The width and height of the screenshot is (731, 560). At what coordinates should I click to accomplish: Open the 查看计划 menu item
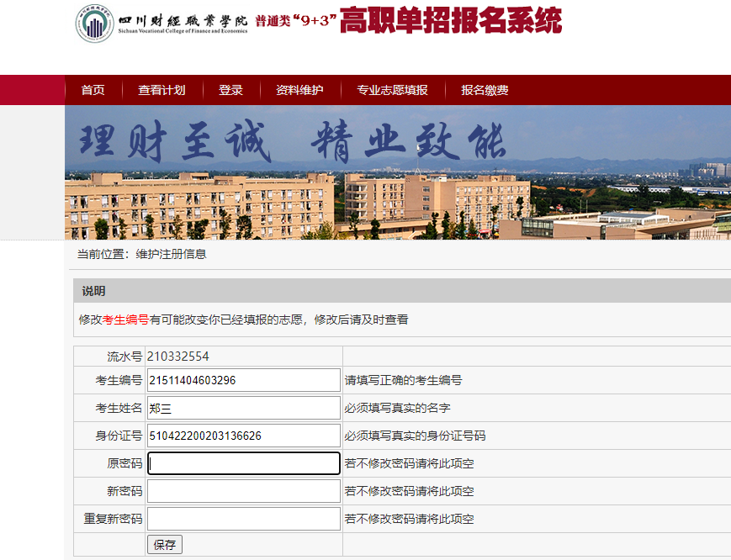(x=162, y=91)
